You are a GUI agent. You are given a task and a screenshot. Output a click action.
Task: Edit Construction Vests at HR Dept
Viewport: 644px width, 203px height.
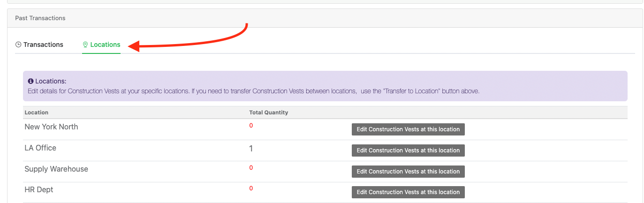pyautogui.click(x=408, y=192)
